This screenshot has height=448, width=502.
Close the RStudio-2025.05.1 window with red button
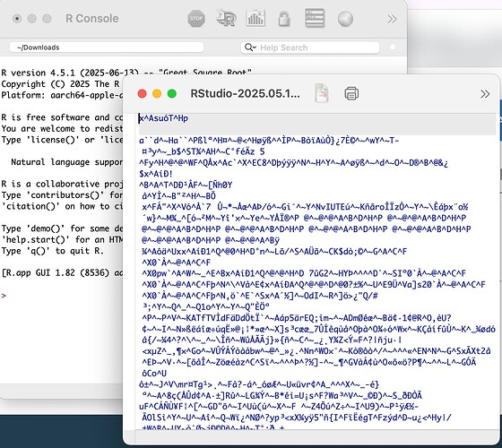click(x=143, y=94)
